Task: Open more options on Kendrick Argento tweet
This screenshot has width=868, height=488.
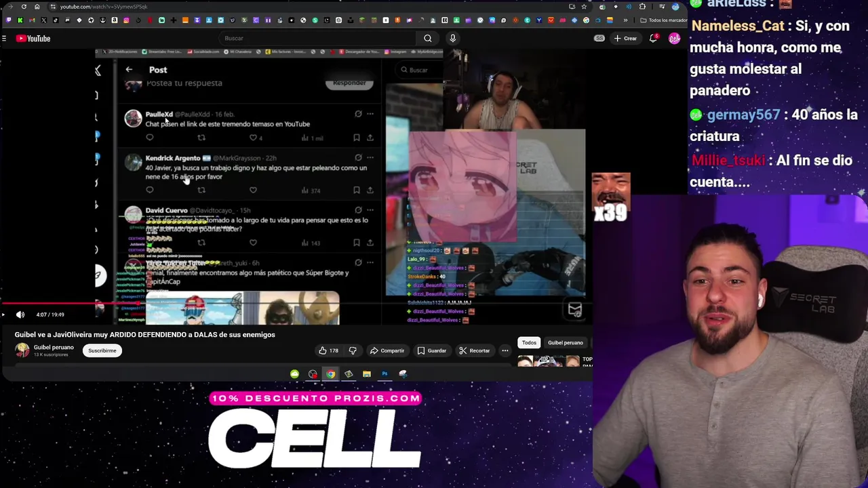Action: pyautogui.click(x=370, y=158)
